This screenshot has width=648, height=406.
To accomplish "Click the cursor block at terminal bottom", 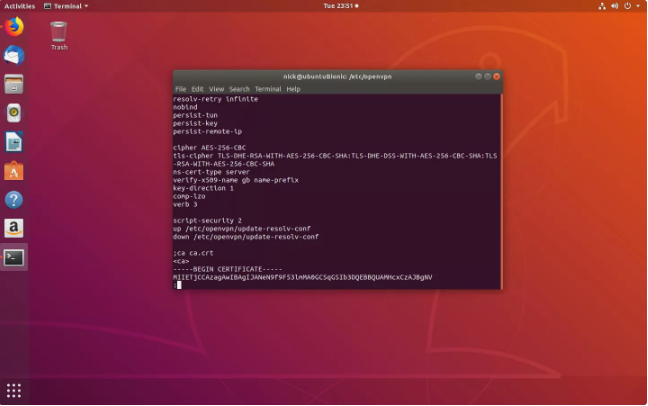I will pos(179,285).
